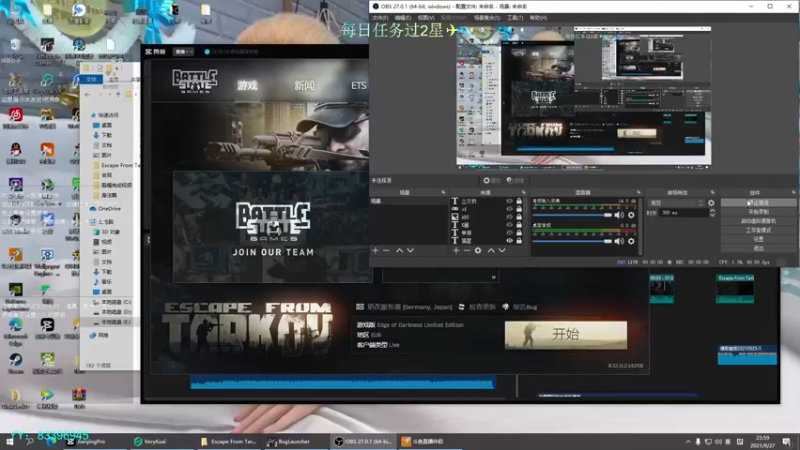Lock toggle for the image source
800x450 pixels.
519,217
